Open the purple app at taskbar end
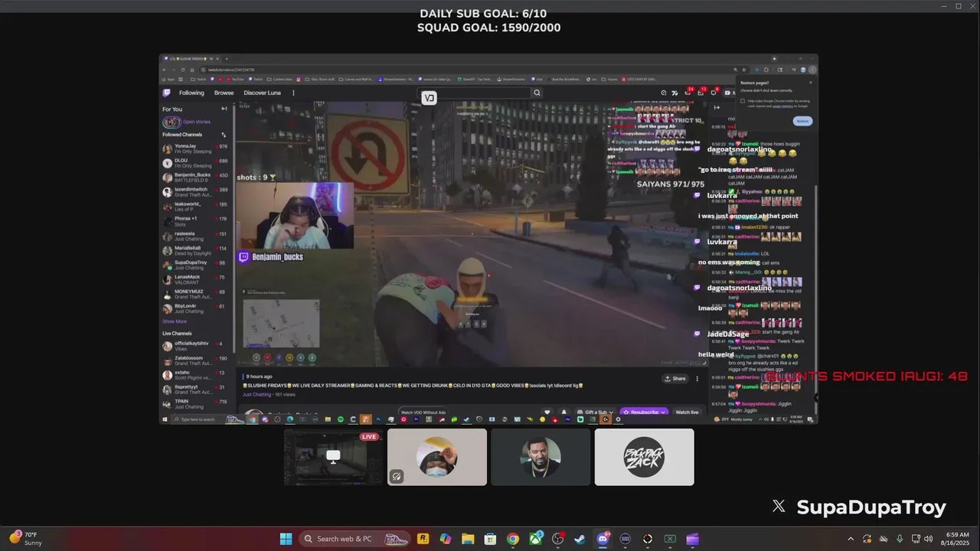 pos(693,539)
